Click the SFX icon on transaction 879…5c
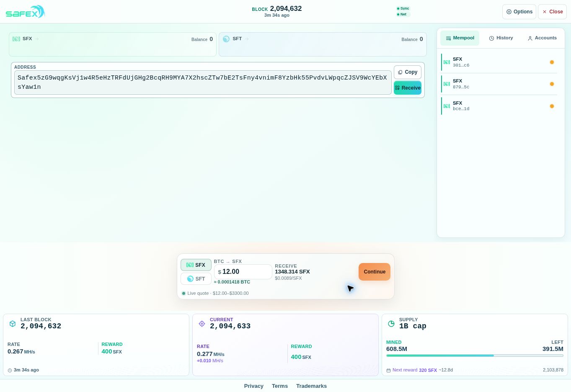The height and width of the screenshot is (392, 571). 447,84
